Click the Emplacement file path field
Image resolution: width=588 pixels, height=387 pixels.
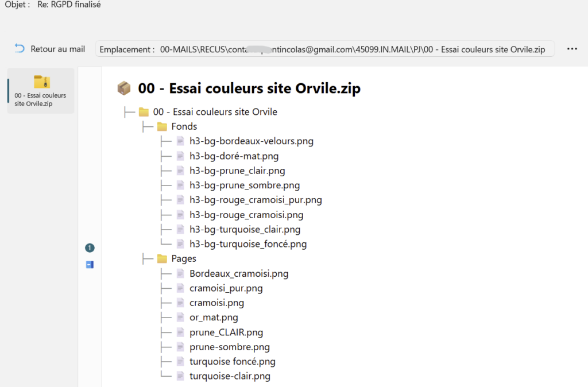pos(325,49)
